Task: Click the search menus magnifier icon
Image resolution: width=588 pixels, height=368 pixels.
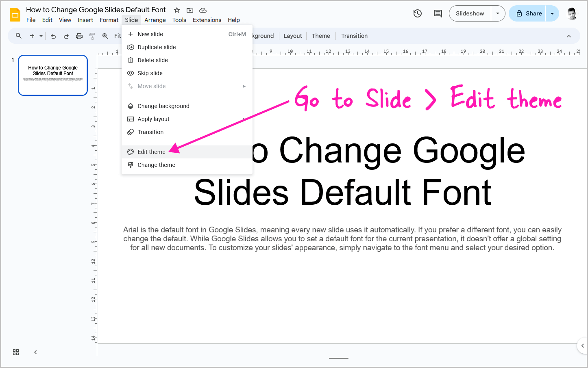Action: tap(19, 36)
